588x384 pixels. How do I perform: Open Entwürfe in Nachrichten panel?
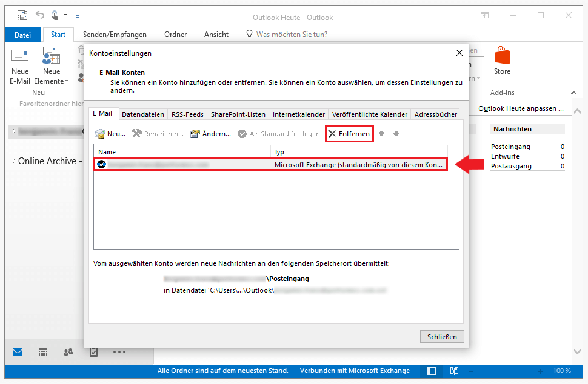click(527, 156)
